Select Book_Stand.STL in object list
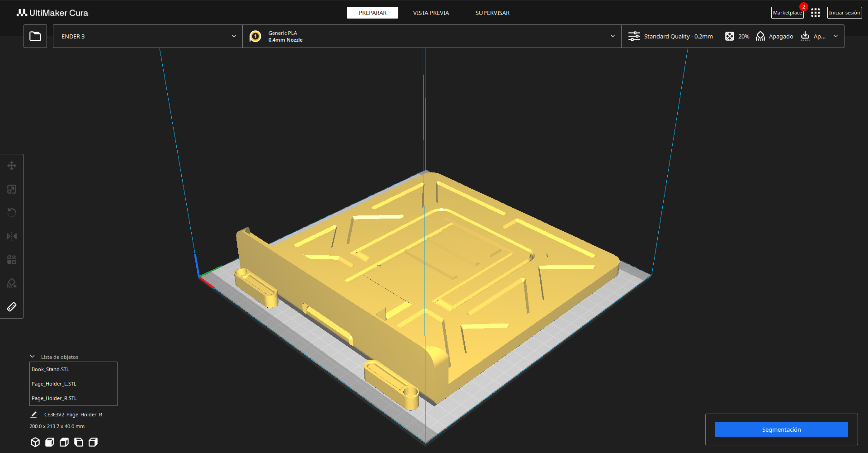This screenshot has width=868, height=453. click(51, 369)
